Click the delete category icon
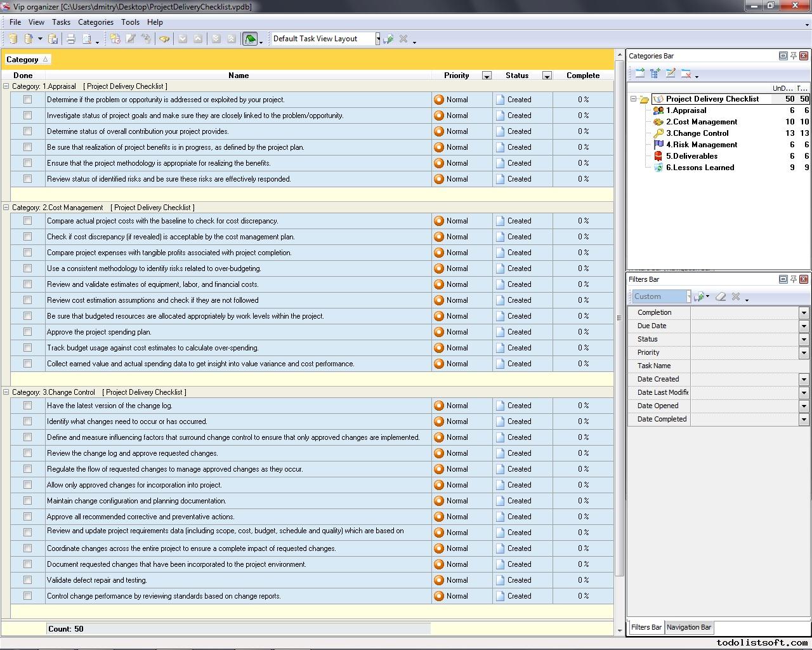This screenshot has width=812, height=650. coord(686,74)
